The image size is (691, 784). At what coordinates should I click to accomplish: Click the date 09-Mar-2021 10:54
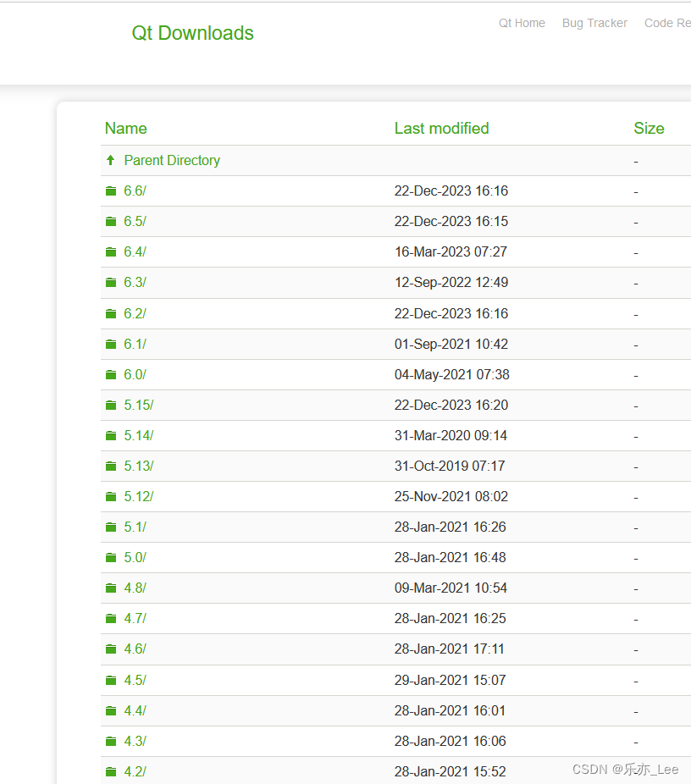click(x=451, y=588)
